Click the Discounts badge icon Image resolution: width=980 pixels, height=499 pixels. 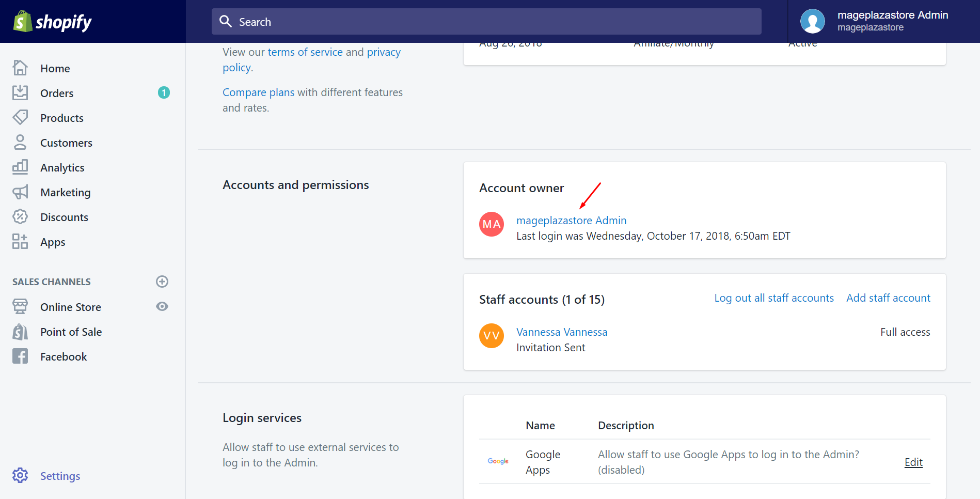pos(20,216)
